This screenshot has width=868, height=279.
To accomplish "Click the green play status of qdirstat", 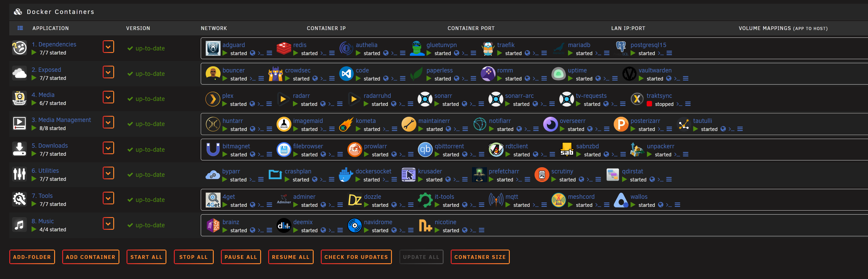I will pos(624,180).
